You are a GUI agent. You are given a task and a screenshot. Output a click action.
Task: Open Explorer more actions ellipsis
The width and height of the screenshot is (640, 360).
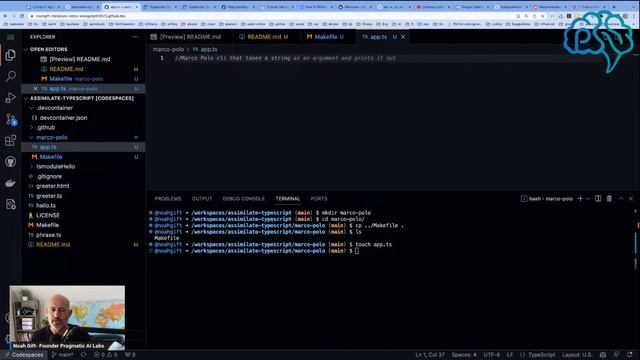pos(135,37)
